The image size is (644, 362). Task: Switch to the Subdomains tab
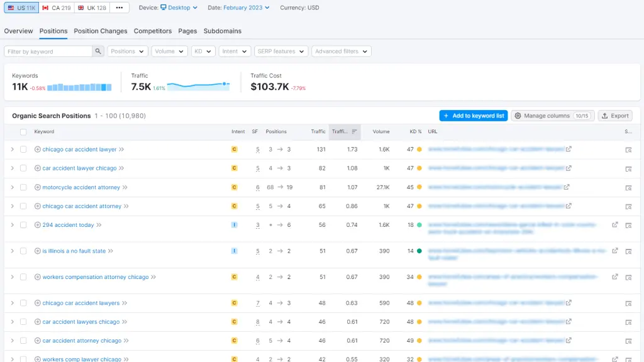[x=223, y=31]
